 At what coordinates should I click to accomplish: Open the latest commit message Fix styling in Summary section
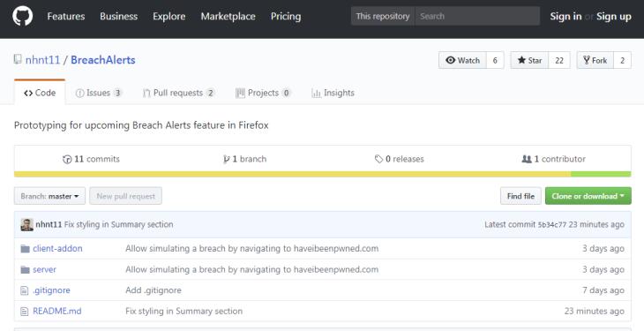tap(119, 224)
